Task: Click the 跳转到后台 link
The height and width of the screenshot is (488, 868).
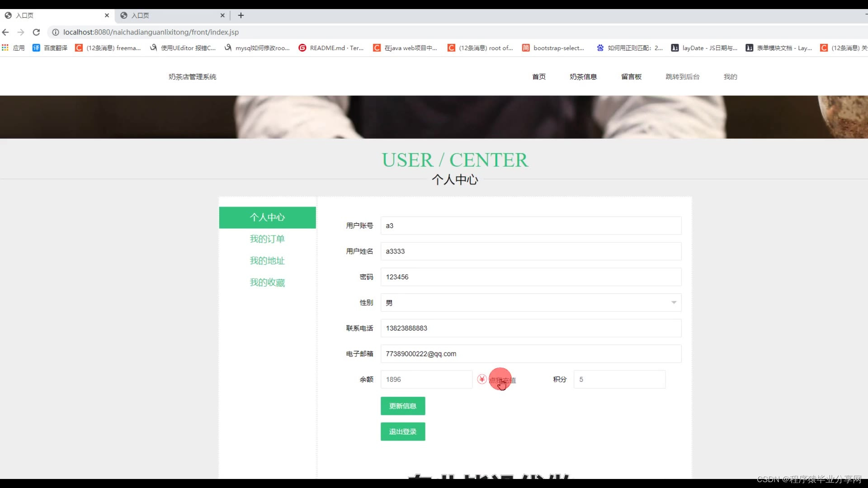Action: [683, 76]
